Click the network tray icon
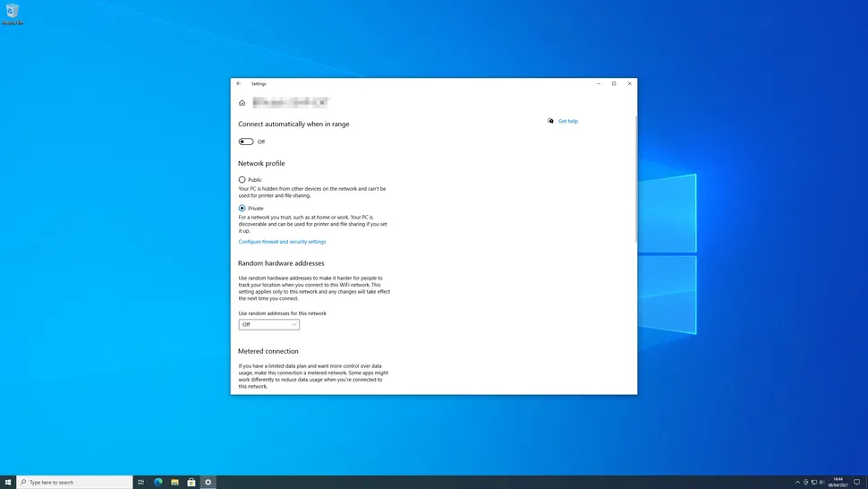This screenshot has width=868, height=489. 813,483
